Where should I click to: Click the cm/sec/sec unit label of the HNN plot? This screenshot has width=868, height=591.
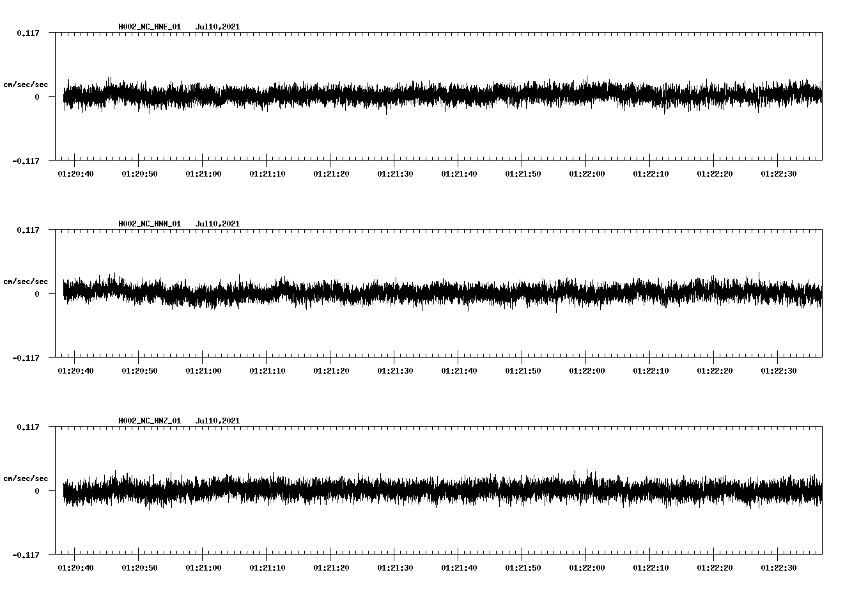pyautogui.click(x=26, y=282)
